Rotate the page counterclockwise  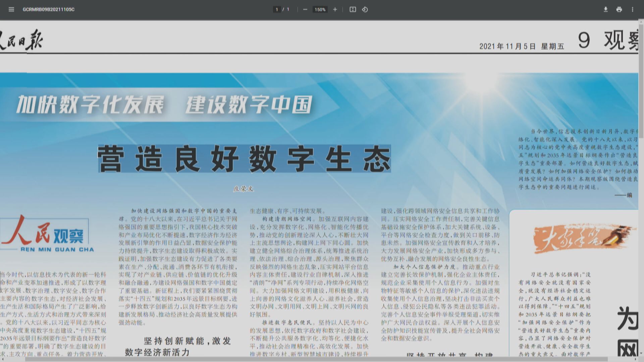[365, 9]
